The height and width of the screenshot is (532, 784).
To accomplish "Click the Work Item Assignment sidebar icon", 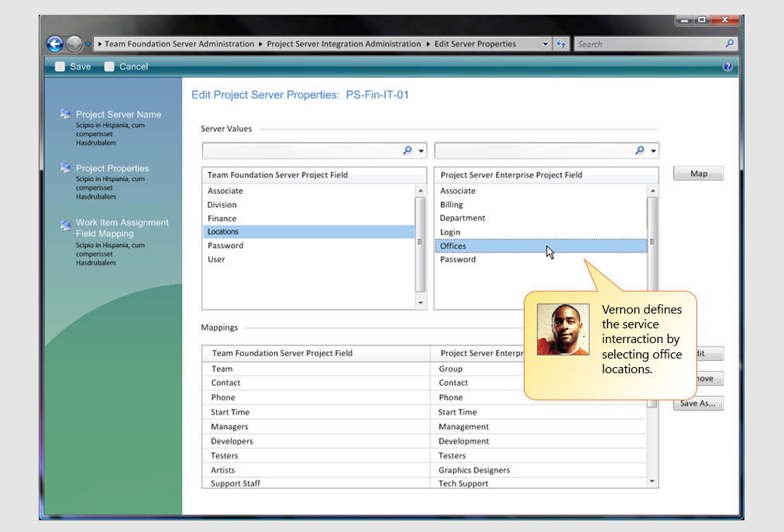I will coord(66,225).
